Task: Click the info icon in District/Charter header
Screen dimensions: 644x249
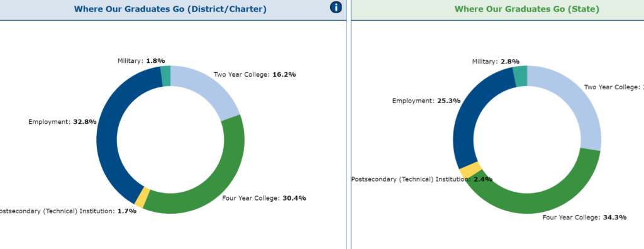Action: click(336, 7)
